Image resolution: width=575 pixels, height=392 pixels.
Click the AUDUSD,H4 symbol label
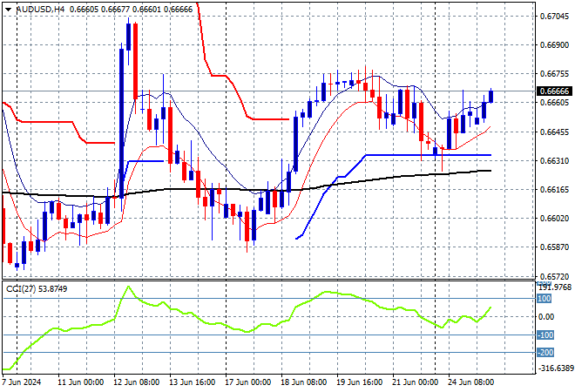(x=31, y=8)
